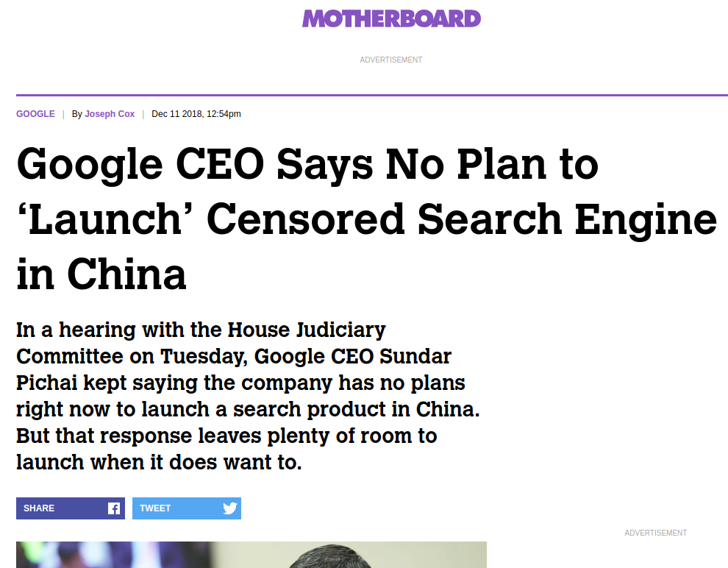Click the separator between GOOGLE and By
This screenshot has height=568, width=728.
pos(63,114)
